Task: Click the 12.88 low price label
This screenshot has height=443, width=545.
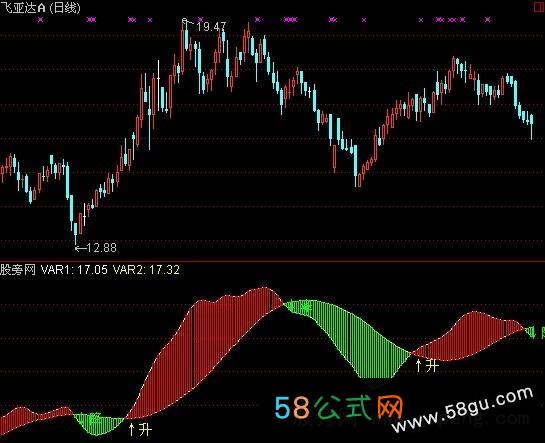Action: [101, 248]
